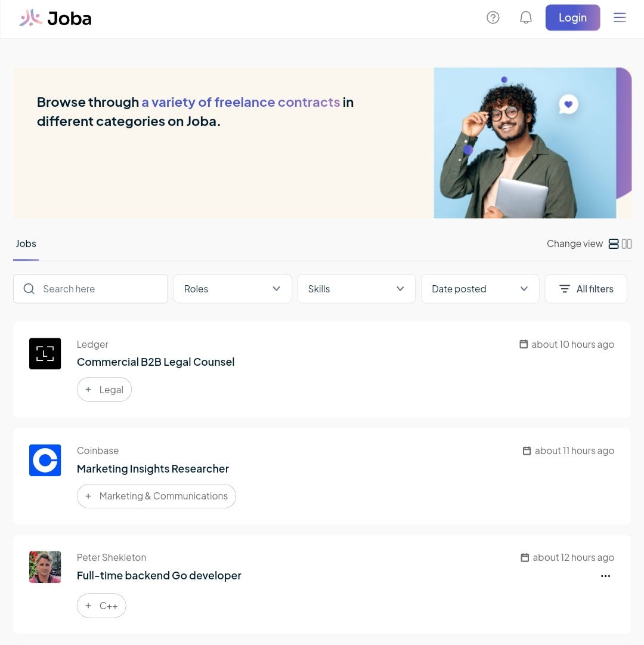644x645 pixels.
Task: Open the hamburger navigation menu
Action: (x=620, y=17)
